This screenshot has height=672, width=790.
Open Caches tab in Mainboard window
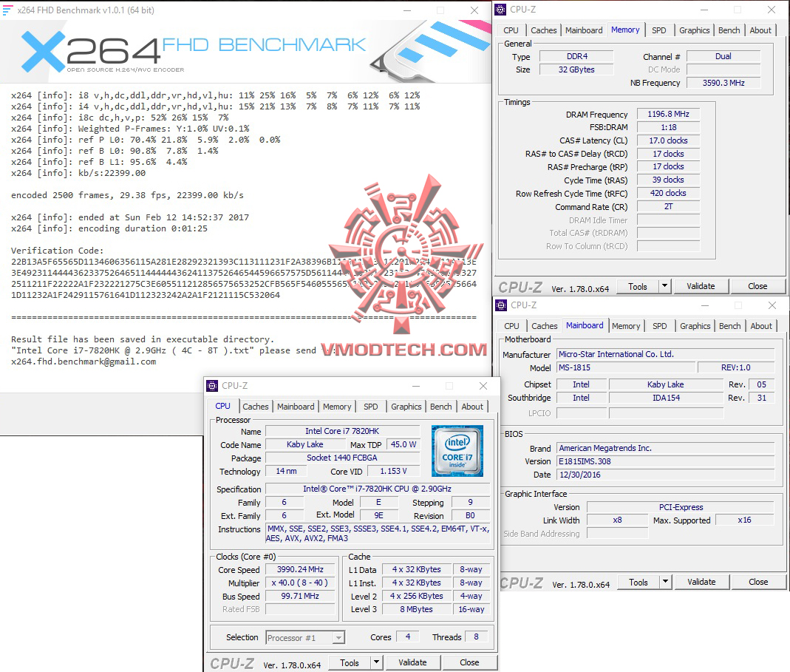tap(544, 326)
